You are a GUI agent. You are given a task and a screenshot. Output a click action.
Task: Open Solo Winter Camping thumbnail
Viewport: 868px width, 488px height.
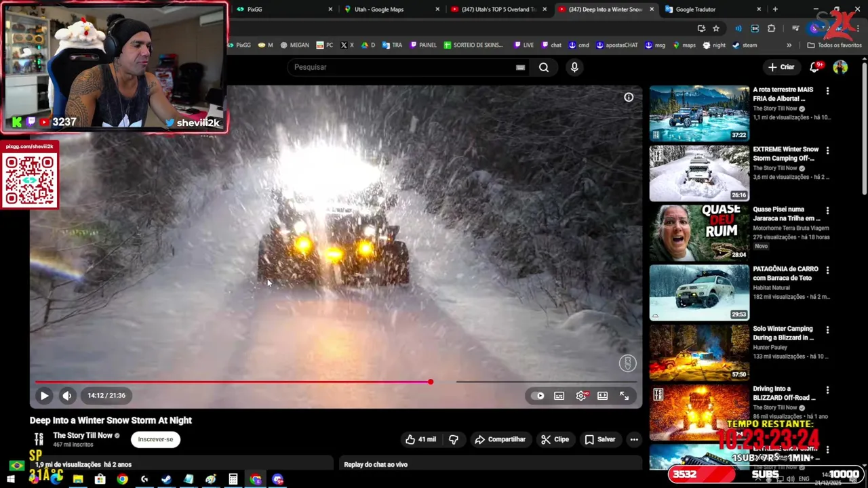pyautogui.click(x=699, y=352)
